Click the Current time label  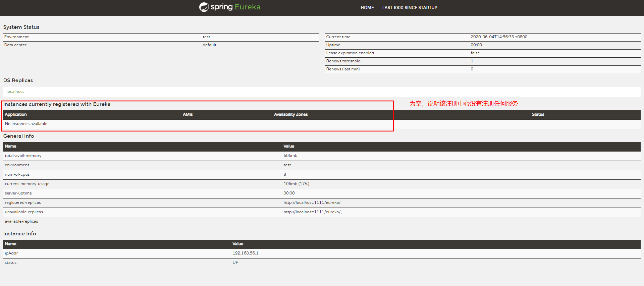point(338,37)
